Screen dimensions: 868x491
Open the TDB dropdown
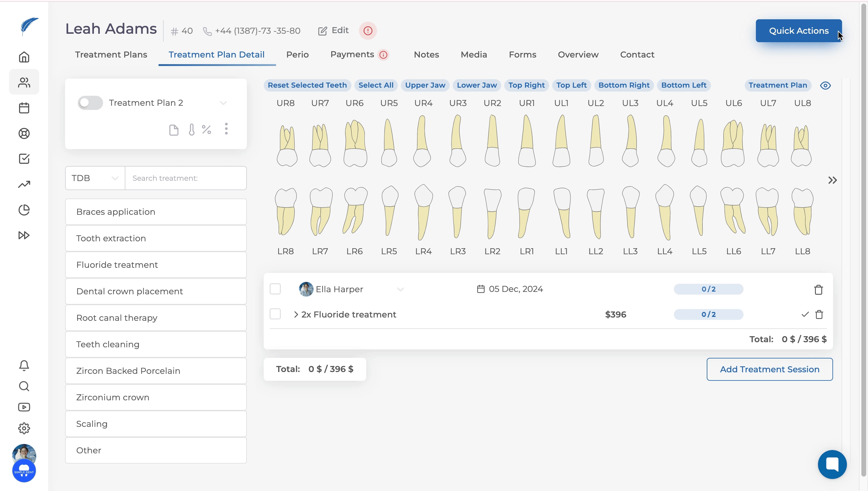coord(95,178)
